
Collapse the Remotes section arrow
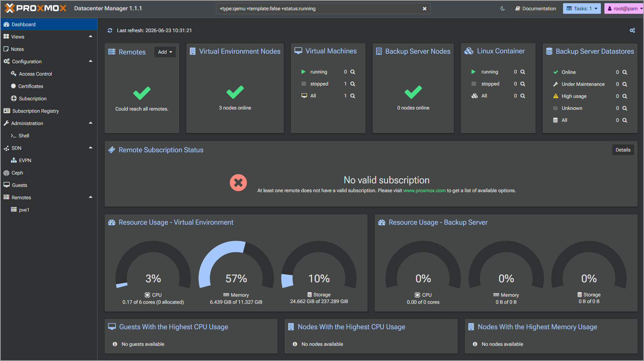click(x=90, y=197)
